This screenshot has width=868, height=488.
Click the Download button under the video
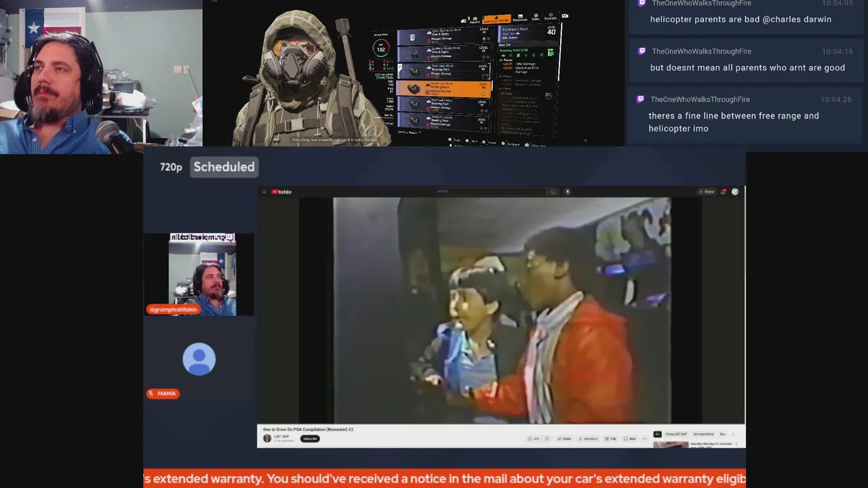[588, 439]
